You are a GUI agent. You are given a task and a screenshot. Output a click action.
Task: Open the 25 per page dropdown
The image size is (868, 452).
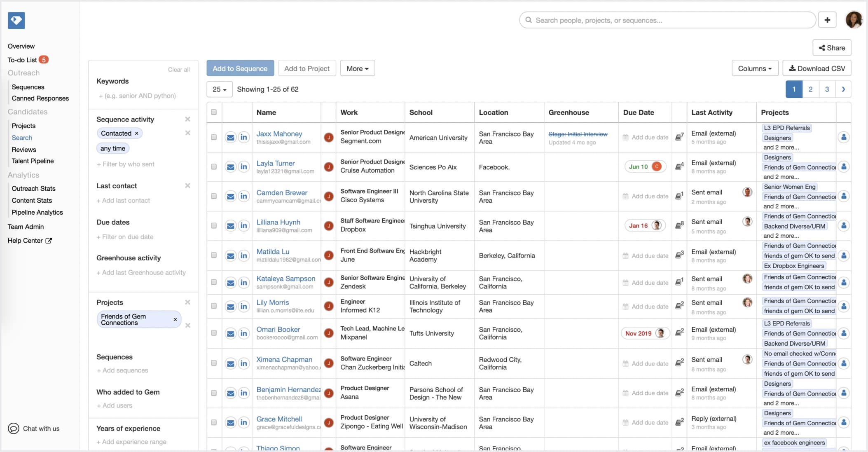(x=219, y=89)
